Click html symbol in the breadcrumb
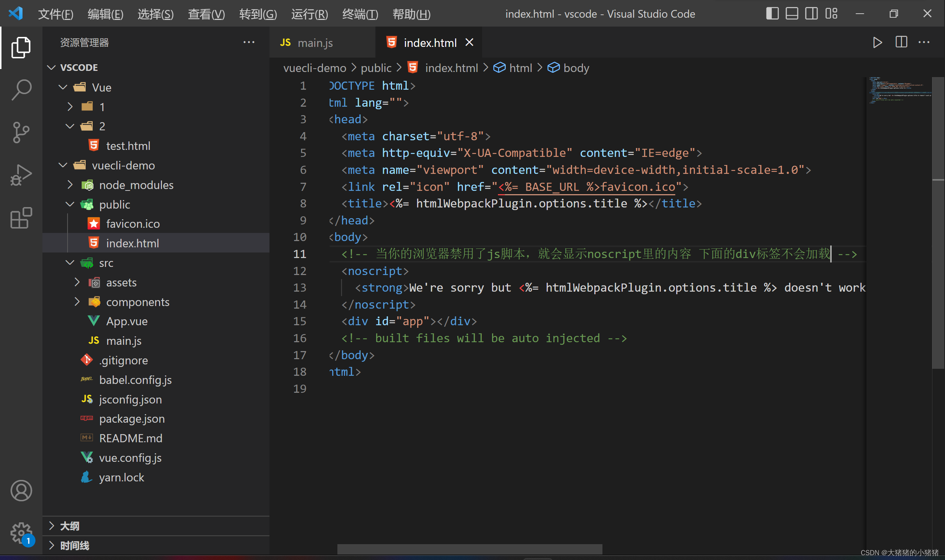945x560 pixels. [x=513, y=68]
